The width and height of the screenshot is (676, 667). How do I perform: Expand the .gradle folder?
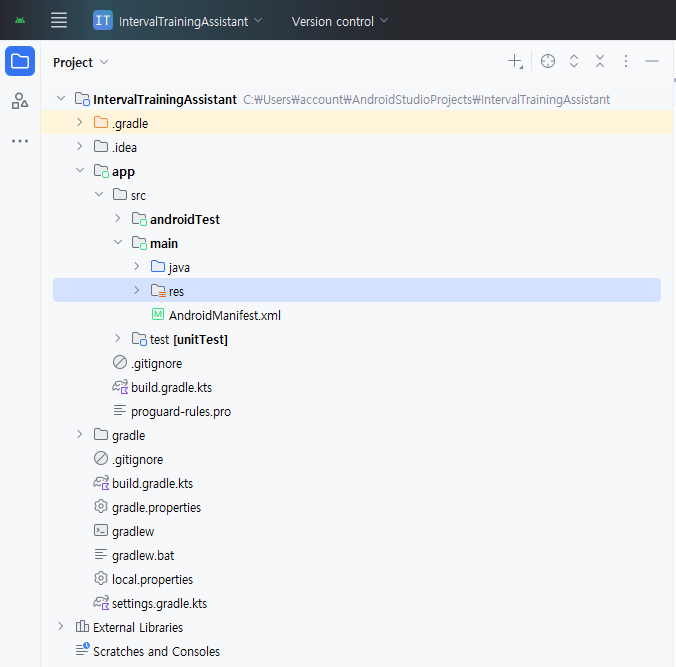click(79, 122)
